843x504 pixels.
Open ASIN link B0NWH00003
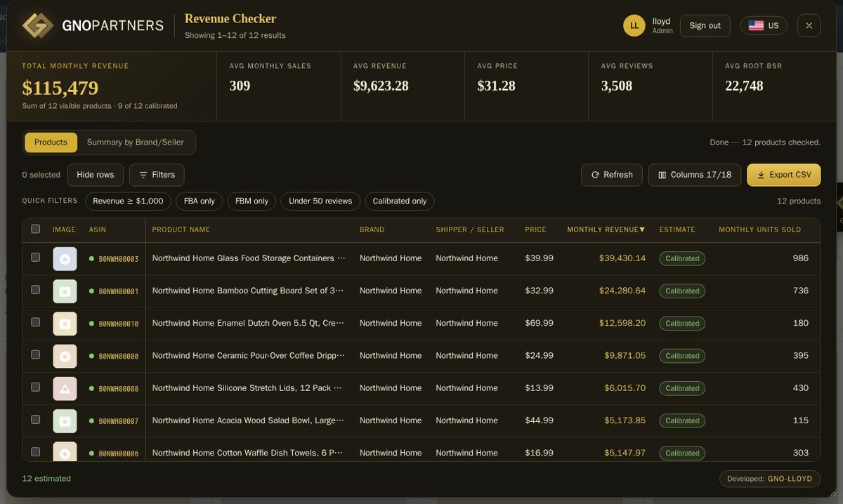(x=118, y=259)
